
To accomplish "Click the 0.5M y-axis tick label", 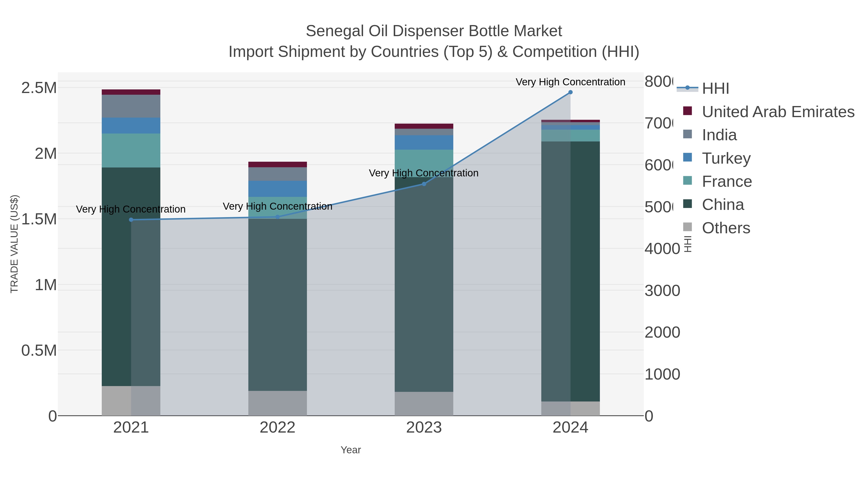I will 39,351.
